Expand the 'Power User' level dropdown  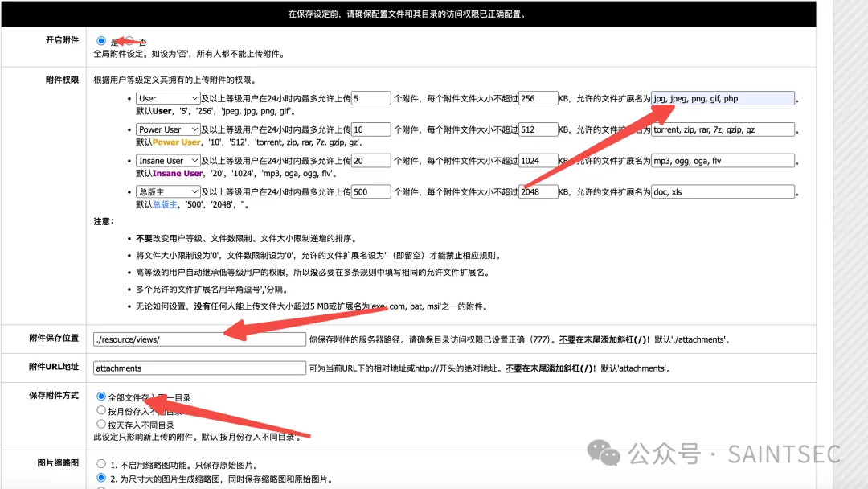168,129
